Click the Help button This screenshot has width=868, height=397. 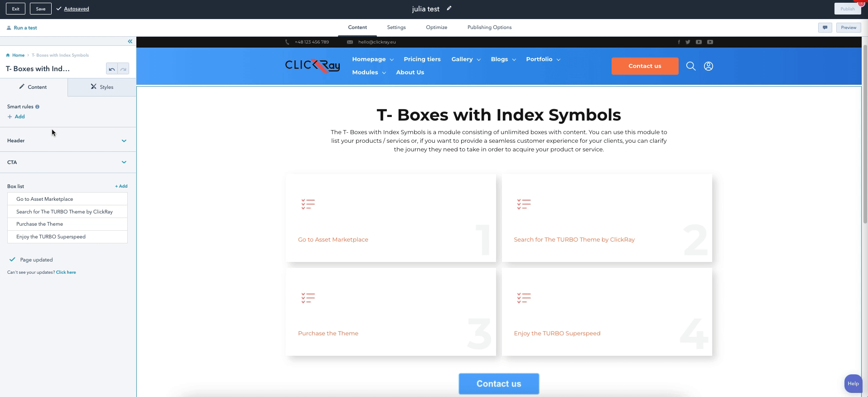click(x=853, y=383)
